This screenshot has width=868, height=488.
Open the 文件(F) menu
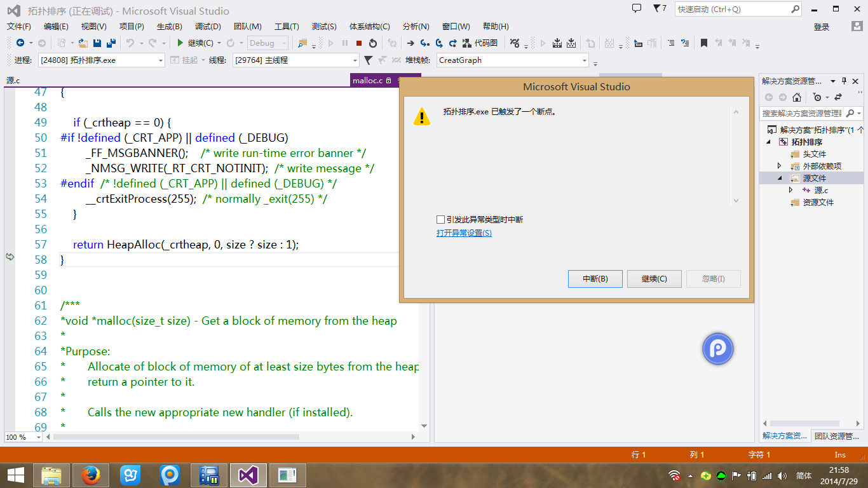pyautogui.click(x=19, y=26)
